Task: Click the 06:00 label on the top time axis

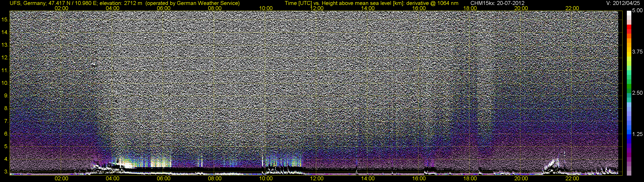Action: pos(164,8)
